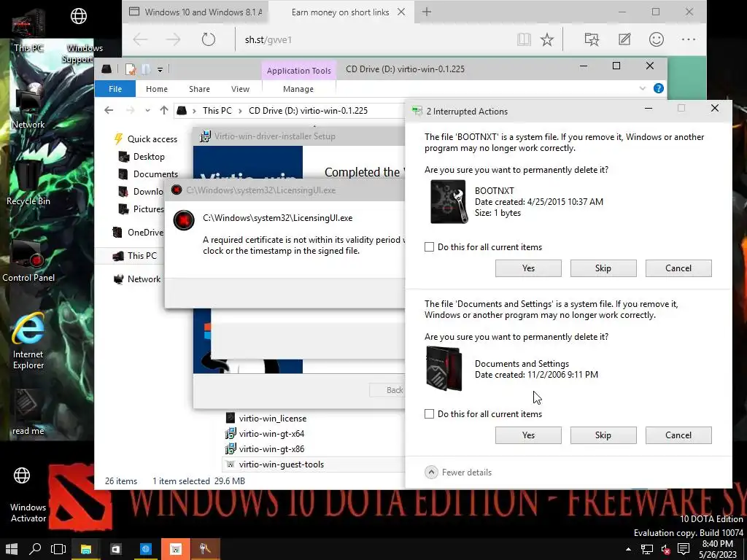
Task: Open taskbar search magnifier
Action: coord(35,548)
